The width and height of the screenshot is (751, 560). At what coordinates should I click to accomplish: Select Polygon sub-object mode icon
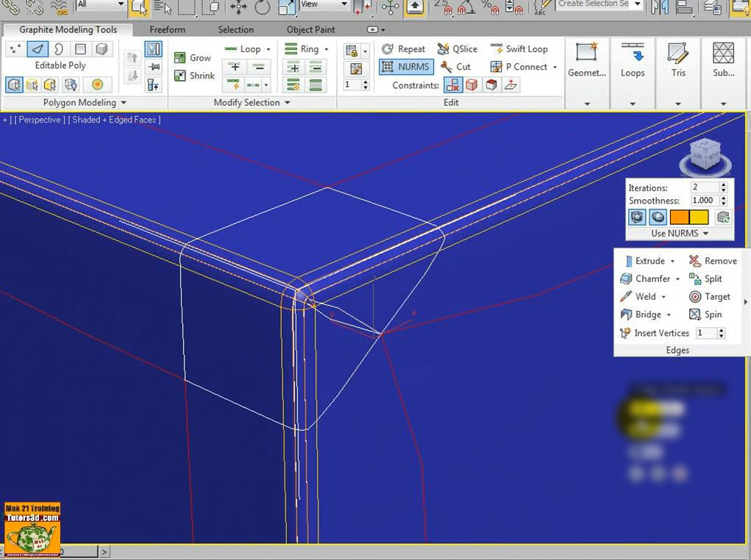click(x=80, y=49)
